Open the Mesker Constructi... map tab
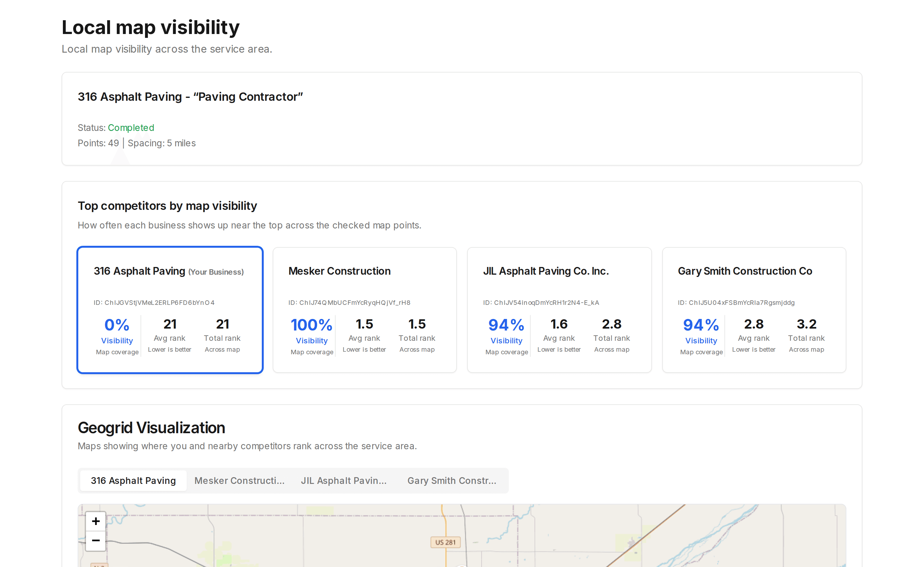924x567 pixels. (239, 480)
